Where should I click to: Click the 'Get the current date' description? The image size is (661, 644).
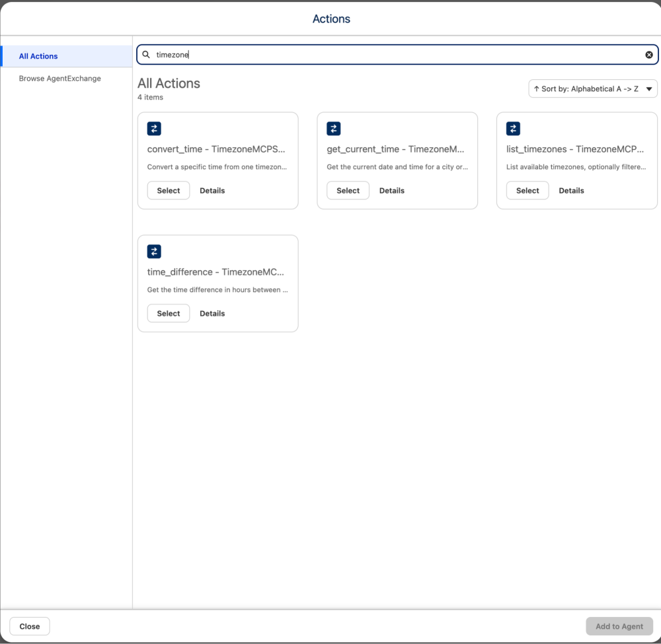coord(397,167)
